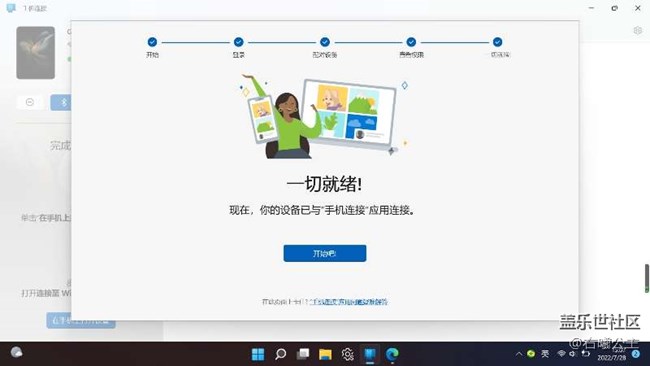Click the illustration of woman with devices
The image size is (650, 366).
[324, 116]
